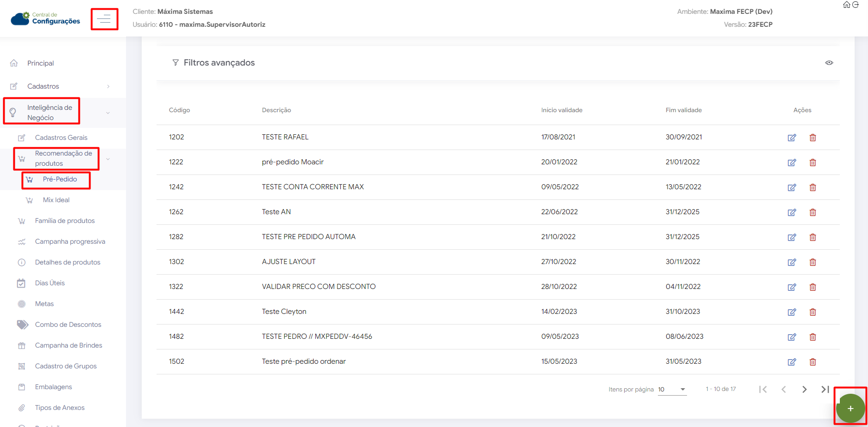This screenshot has height=427, width=868.
Task: Edit the VALIDAR PRECO COM DESCONTO row
Action: click(x=792, y=287)
